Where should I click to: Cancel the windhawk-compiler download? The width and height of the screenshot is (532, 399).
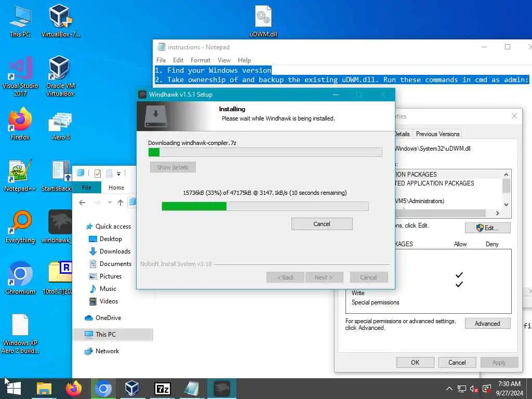coord(322,224)
